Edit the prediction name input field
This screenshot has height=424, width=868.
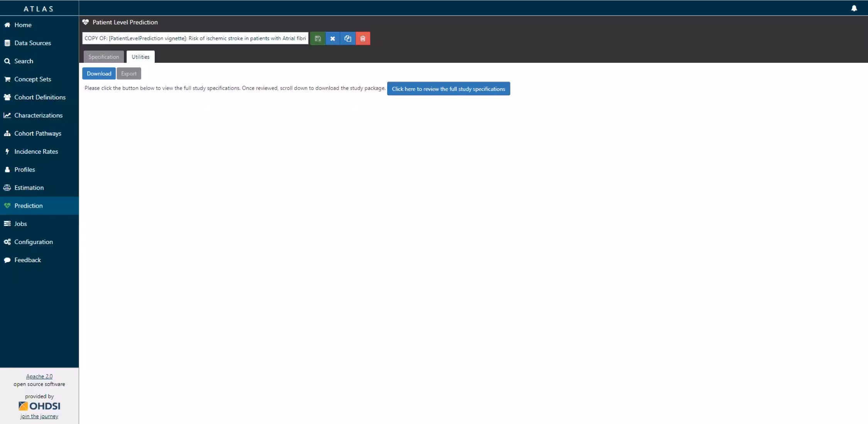[x=195, y=39]
